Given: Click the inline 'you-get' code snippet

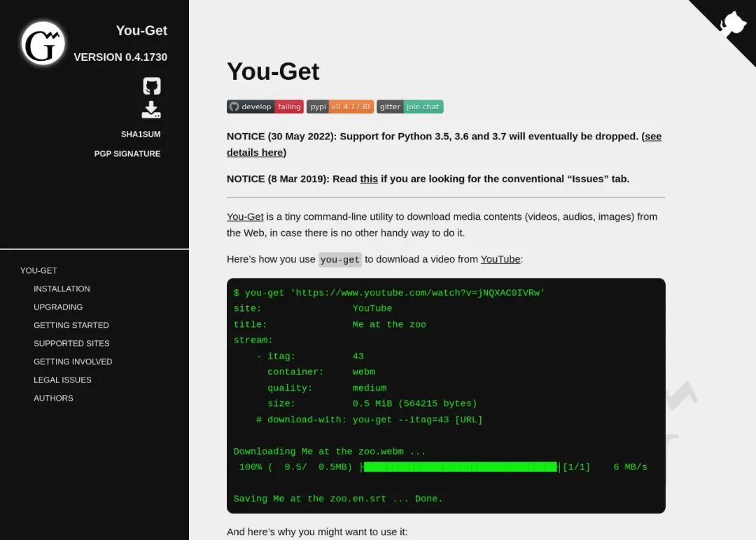Looking at the screenshot, I should coord(340,260).
